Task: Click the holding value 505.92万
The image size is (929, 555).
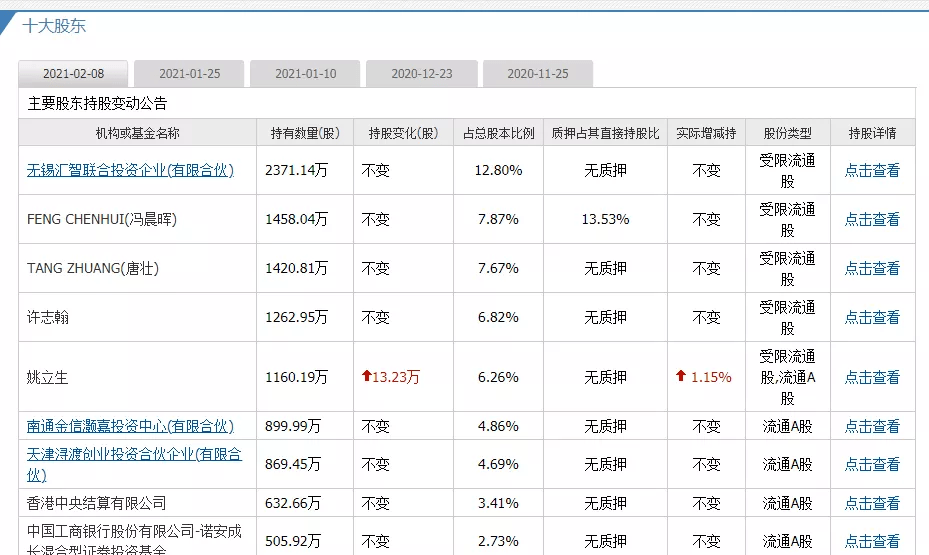Action: (293, 541)
